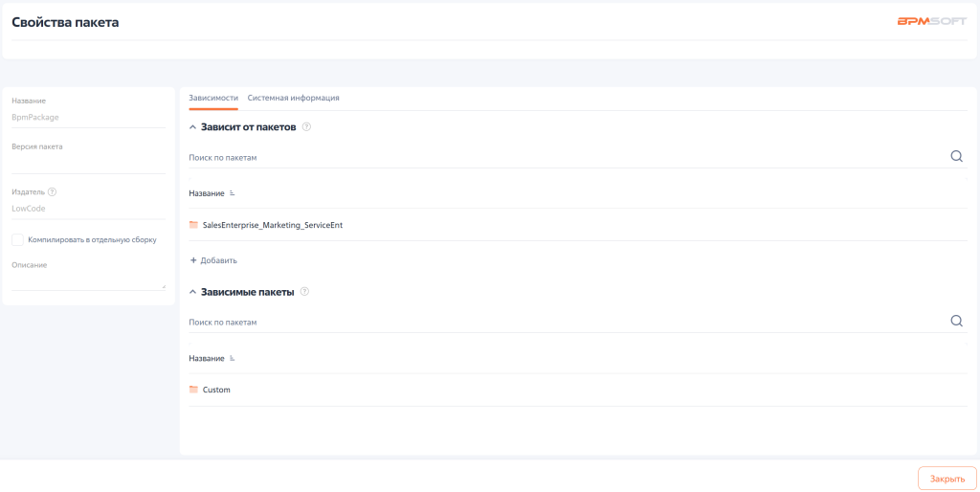Click the Закрыть button
This screenshot has height=492, width=980.
tap(947, 478)
